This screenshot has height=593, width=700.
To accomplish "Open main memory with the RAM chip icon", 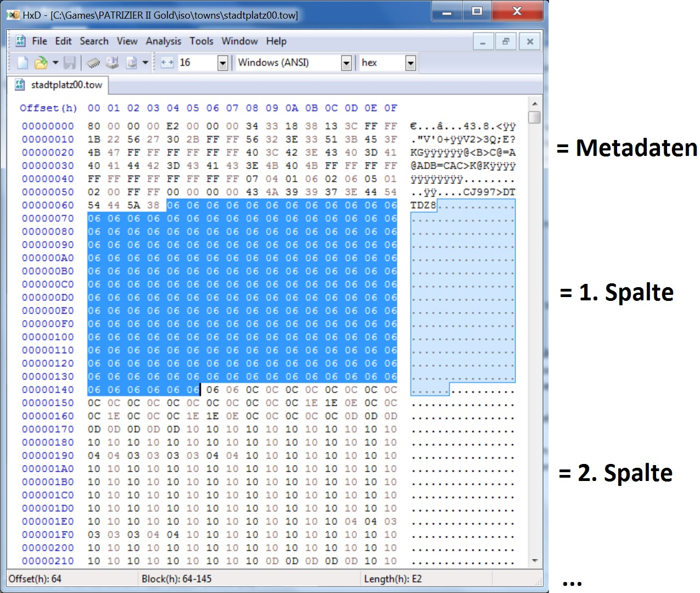I will 94,63.
